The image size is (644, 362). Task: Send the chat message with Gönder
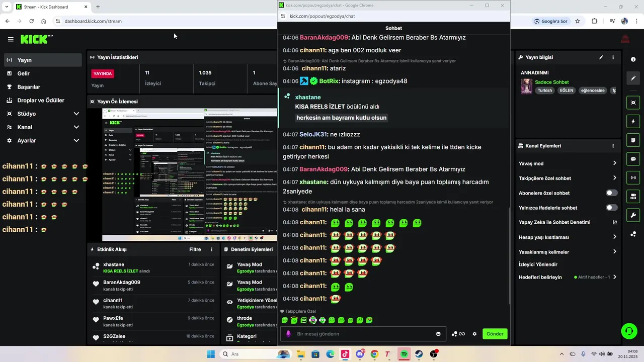pyautogui.click(x=495, y=334)
